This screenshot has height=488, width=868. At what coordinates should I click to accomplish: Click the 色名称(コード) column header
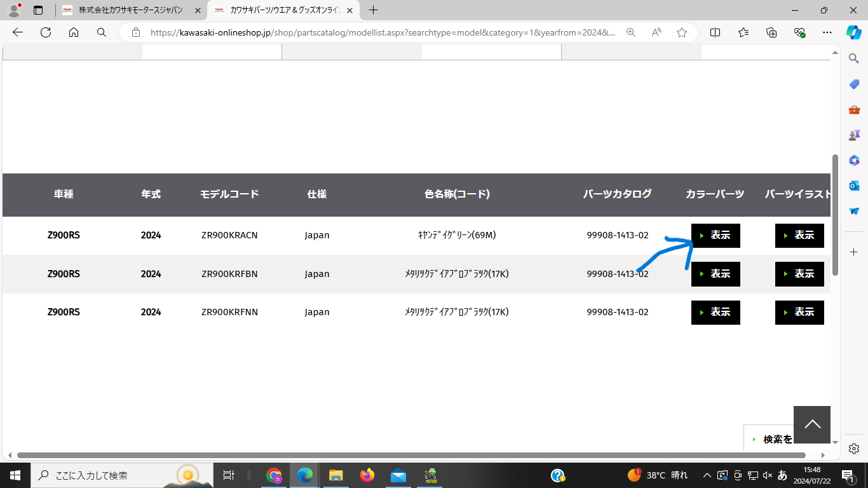pyautogui.click(x=457, y=194)
